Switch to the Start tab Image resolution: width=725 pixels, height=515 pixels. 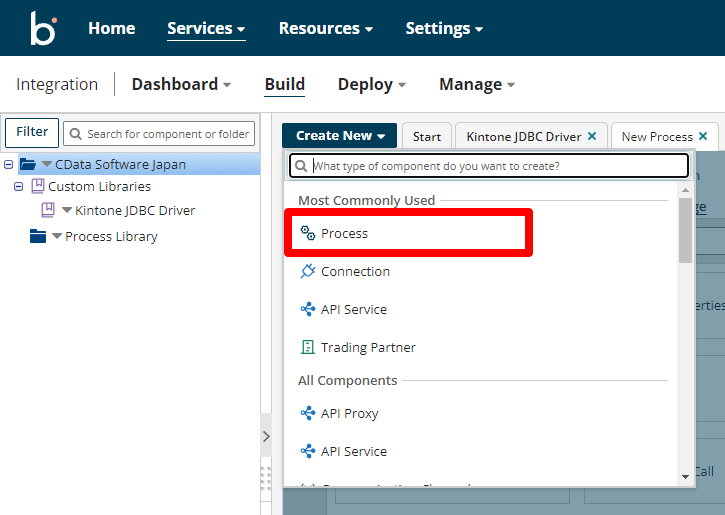(426, 137)
